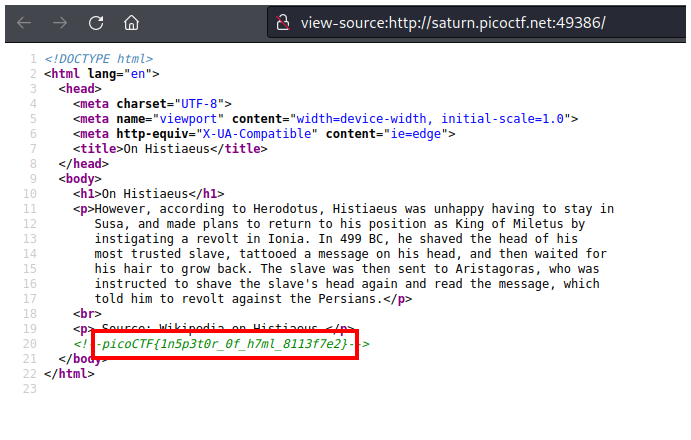Go to the Home page icon
The width and height of the screenshot is (691, 440).
pyautogui.click(x=132, y=22)
